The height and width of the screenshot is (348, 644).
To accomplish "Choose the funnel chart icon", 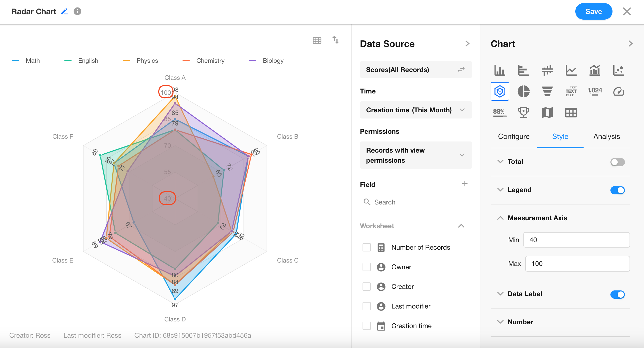I will pos(547,91).
